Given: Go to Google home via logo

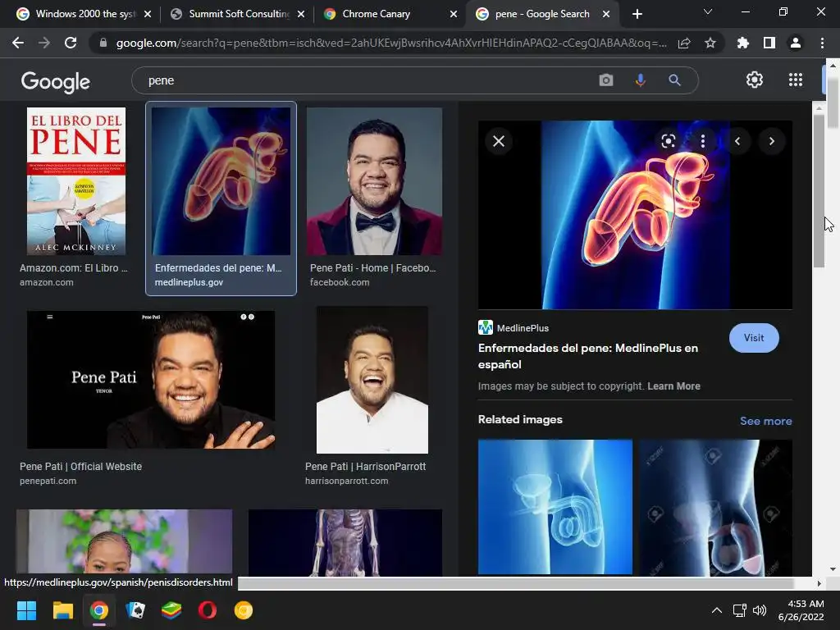Looking at the screenshot, I should pos(56,81).
